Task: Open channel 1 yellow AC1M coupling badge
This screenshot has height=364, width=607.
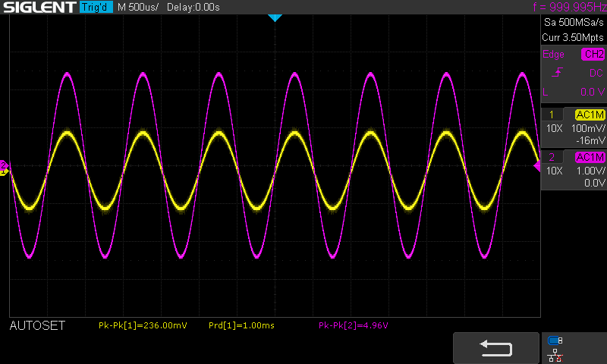Action: point(590,115)
